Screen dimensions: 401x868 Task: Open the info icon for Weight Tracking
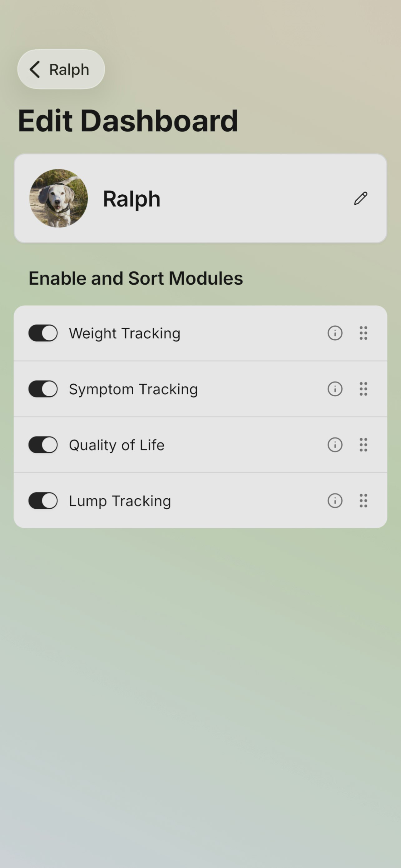(334, 333)
